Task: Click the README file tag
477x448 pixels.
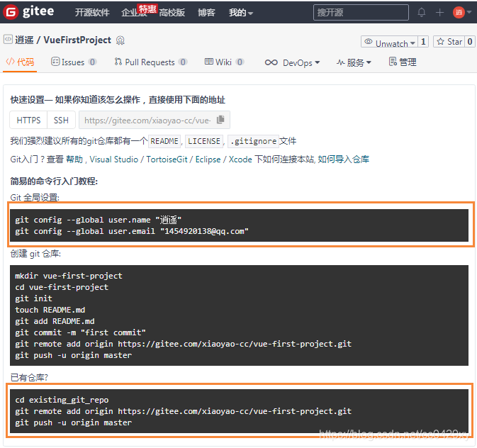Action: click(164, 141)
